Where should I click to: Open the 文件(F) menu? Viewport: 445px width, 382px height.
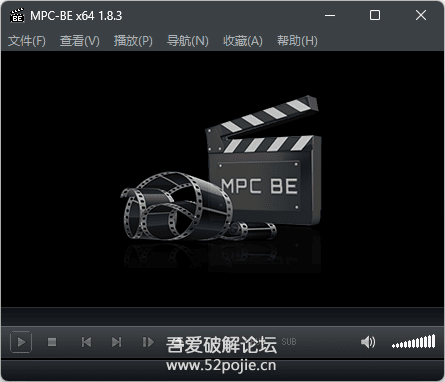[27, 41]
